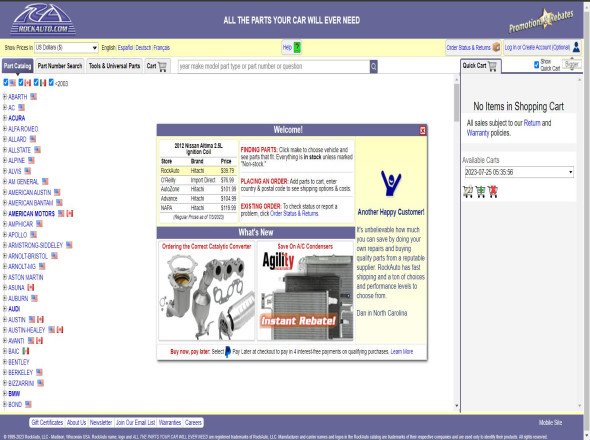Screen dimensions: 590x440
Task: Toggle the Mexico market checkbox
Action: coord(36,82)
